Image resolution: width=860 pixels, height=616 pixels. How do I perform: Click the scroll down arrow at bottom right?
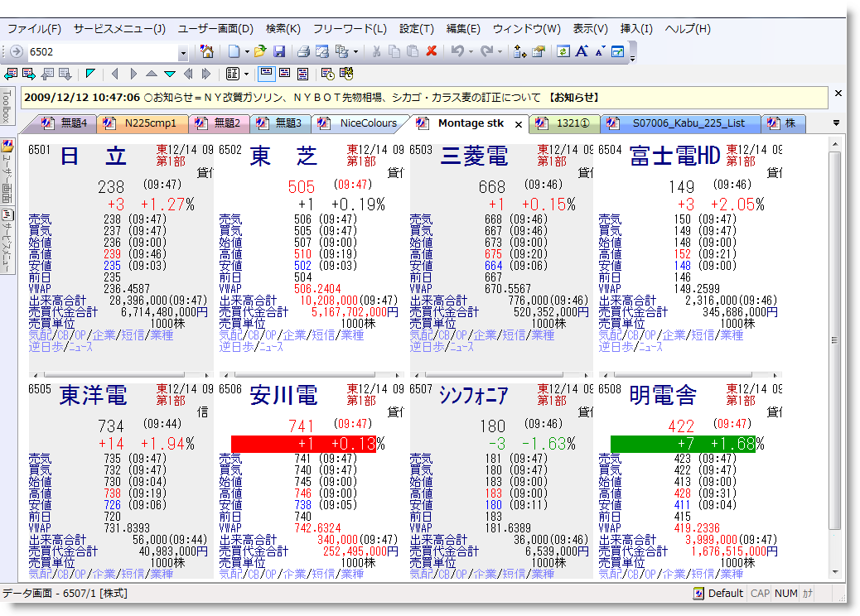click(835, 572)
